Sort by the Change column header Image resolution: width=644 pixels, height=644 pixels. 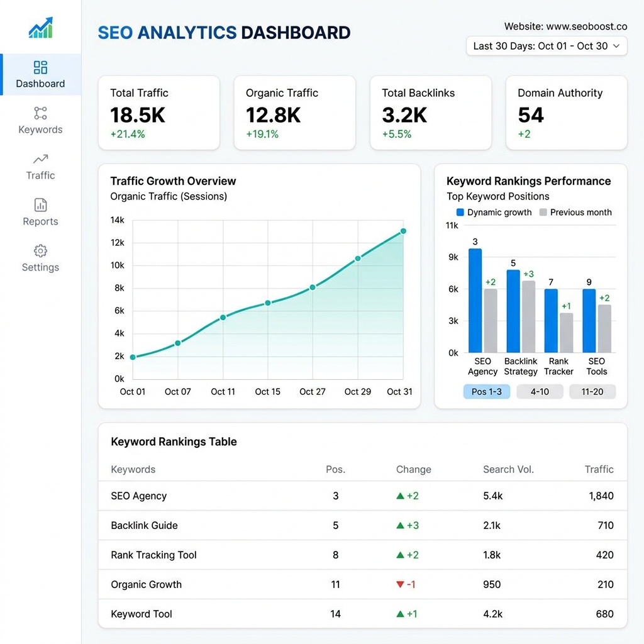tap(414, 469)
